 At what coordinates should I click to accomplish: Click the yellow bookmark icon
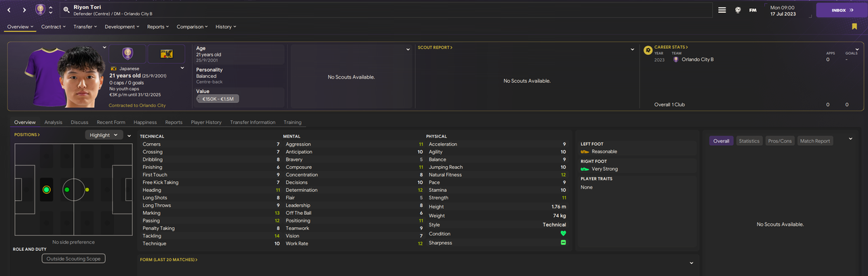854,26
